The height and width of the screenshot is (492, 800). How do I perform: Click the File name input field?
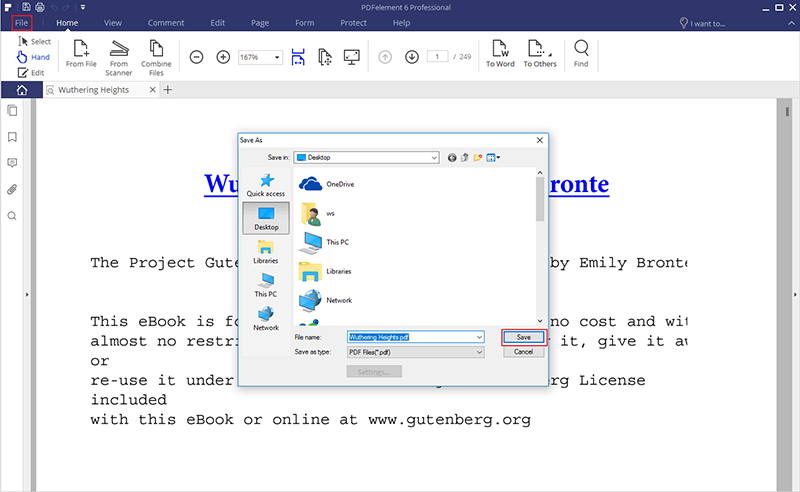click(415, 337)
